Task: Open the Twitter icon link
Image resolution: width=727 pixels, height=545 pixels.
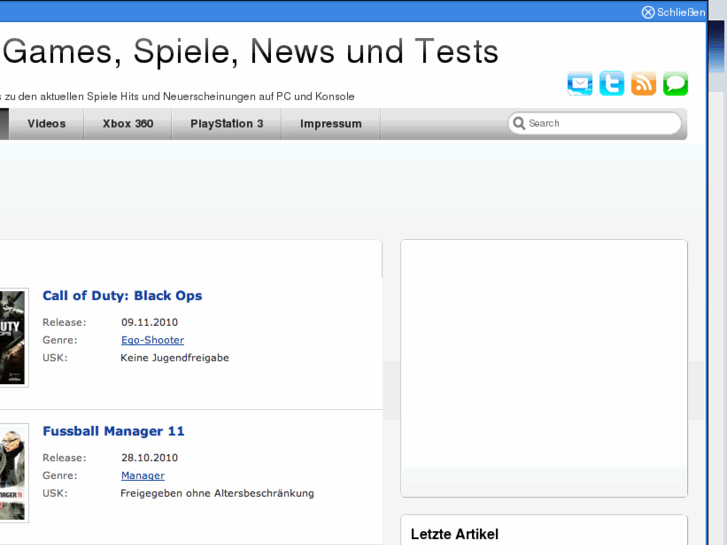Action: (x=612, y=84)
